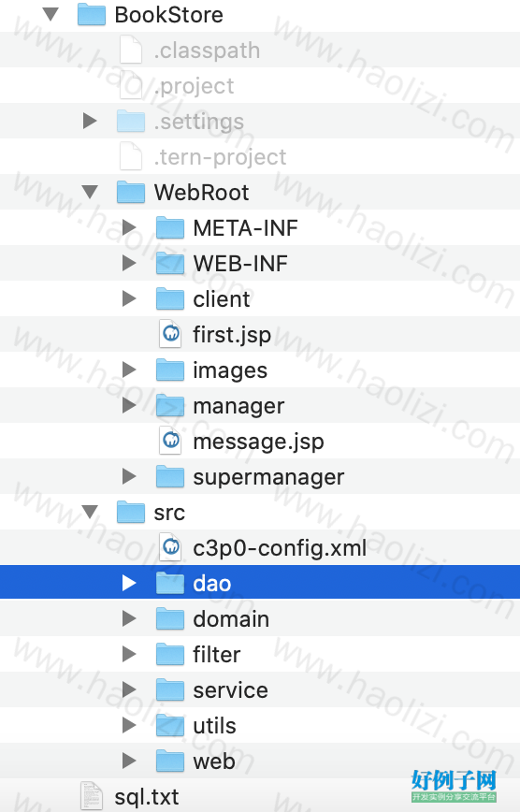Select the images folder name
This screenshot has width=520, height=812.
(230, 370)
